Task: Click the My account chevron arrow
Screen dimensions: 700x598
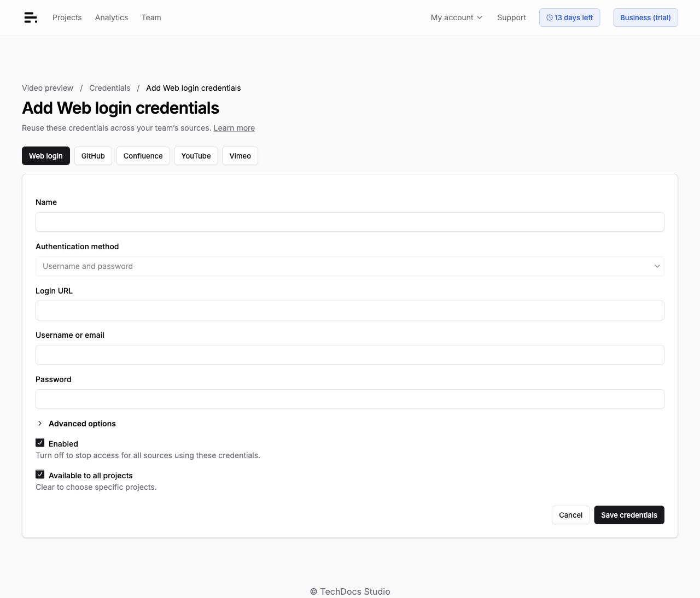Action: coord(480,17)
